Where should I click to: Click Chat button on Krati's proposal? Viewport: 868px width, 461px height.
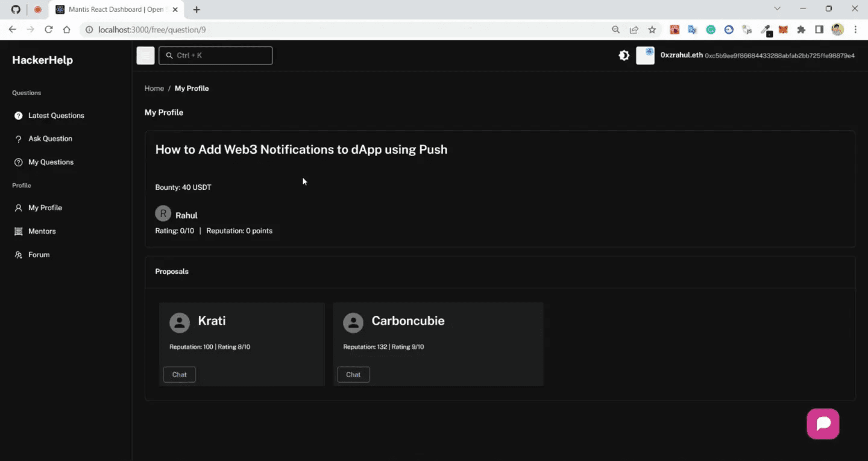(180, 375)
